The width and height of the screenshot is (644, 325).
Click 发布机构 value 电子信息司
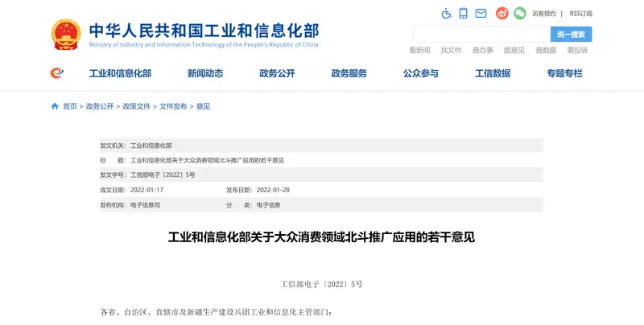145,205
